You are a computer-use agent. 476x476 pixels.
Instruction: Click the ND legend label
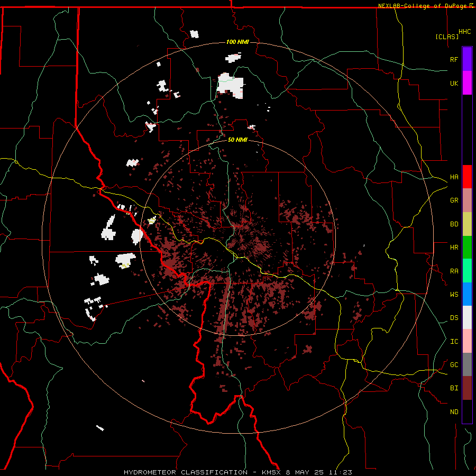[x=454, y=412]
